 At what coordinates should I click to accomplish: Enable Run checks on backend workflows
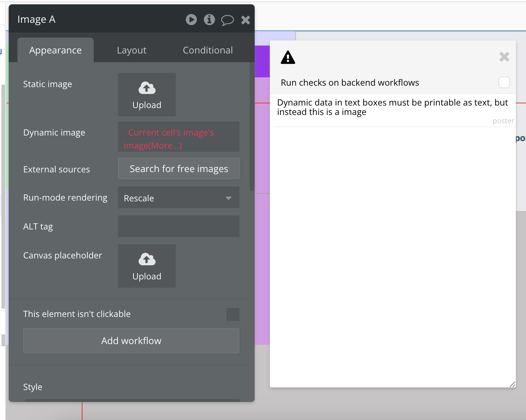[x=504, y=82]
